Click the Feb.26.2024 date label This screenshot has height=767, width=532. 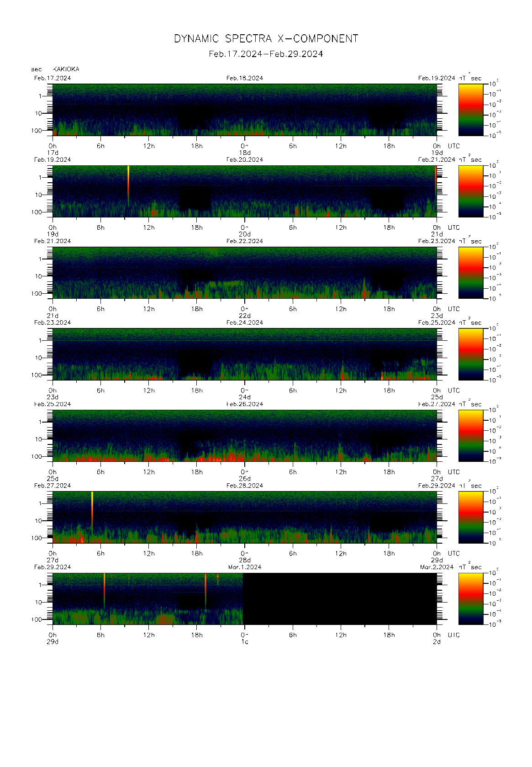click(x=245, y=404)
